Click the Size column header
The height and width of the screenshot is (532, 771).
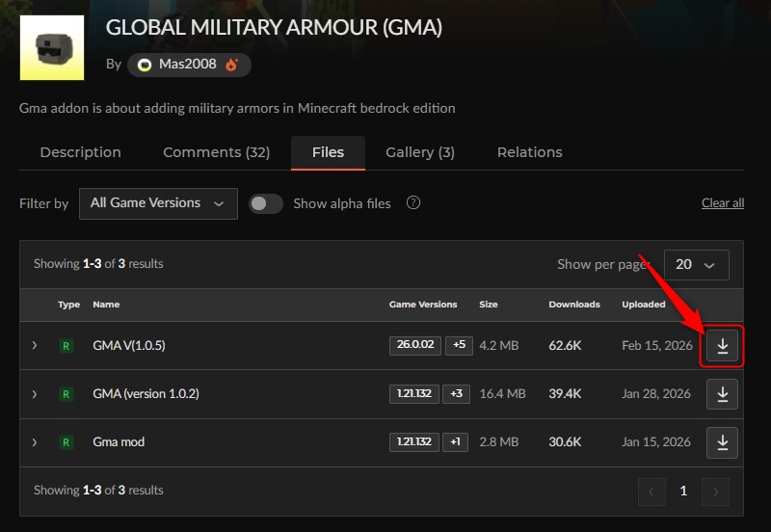coord(489,305)
